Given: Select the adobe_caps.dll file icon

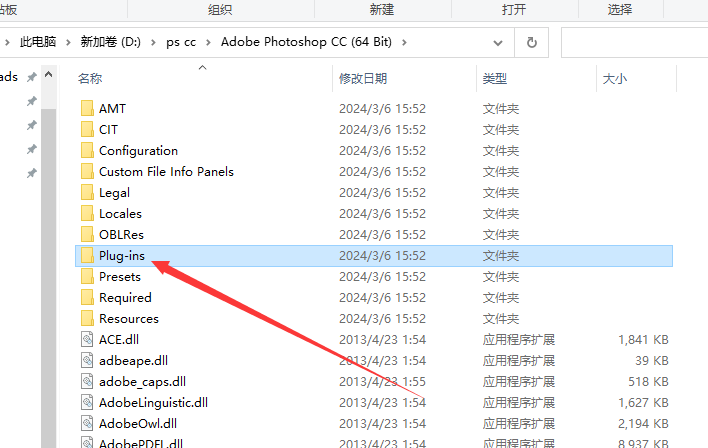Looking at the screenshot, I should 87,382.
